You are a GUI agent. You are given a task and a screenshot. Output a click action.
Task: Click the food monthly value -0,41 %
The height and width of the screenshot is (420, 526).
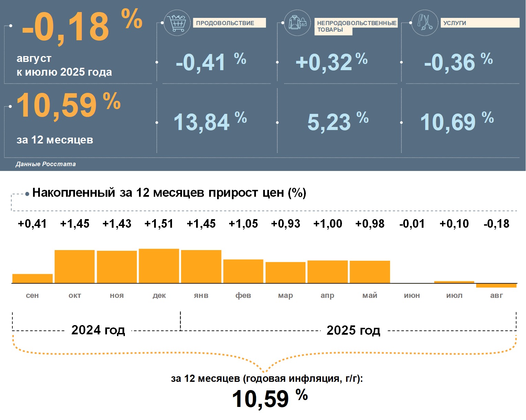coord(211,62)
